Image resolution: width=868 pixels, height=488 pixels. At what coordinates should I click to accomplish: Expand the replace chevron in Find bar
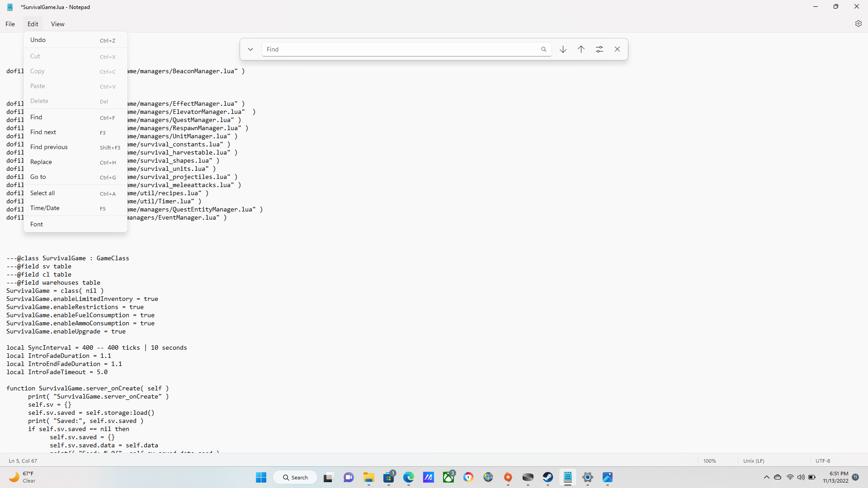pyautogui.click(x=250, y=49)
